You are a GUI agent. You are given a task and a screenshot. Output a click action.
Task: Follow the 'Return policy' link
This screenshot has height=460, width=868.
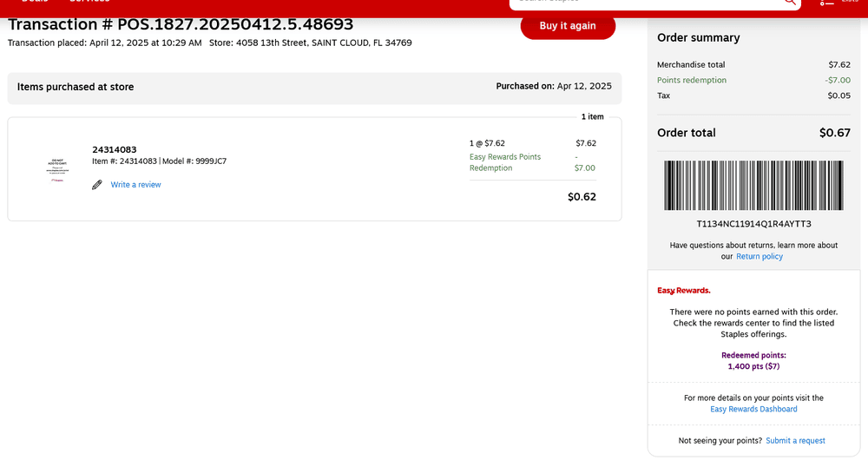pyautogui.click(x=759, y=256)
